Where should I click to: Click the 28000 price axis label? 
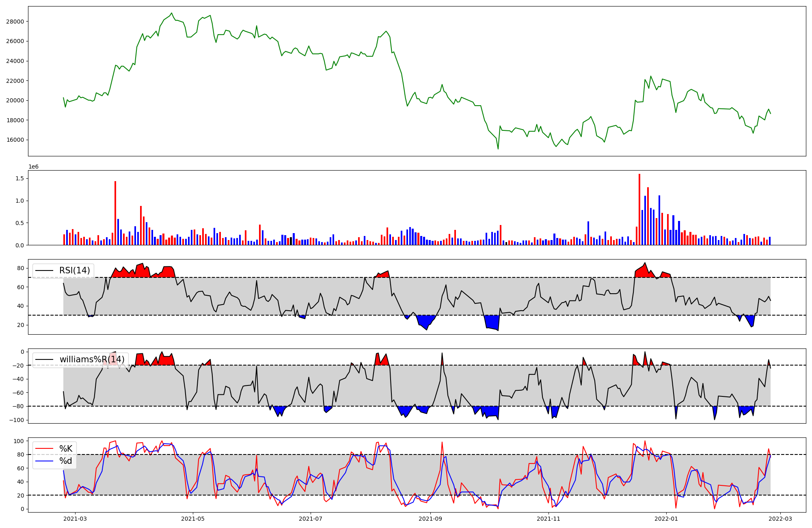[15, 22]
